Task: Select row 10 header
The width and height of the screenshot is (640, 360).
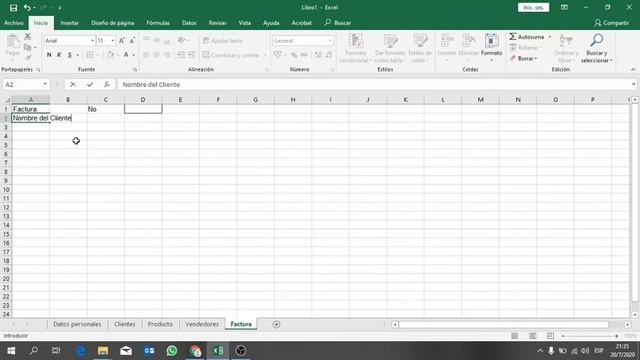Action: (6, 190)
